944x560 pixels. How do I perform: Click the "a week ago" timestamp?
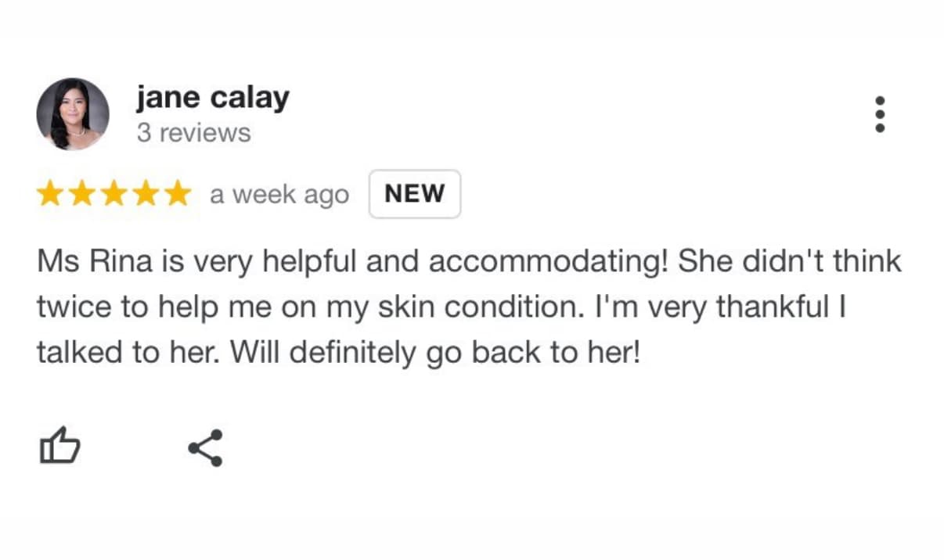279,194
